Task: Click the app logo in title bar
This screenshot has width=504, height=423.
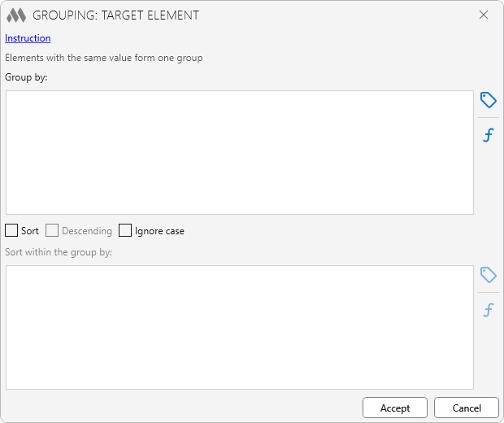Action: click(16, 15)
